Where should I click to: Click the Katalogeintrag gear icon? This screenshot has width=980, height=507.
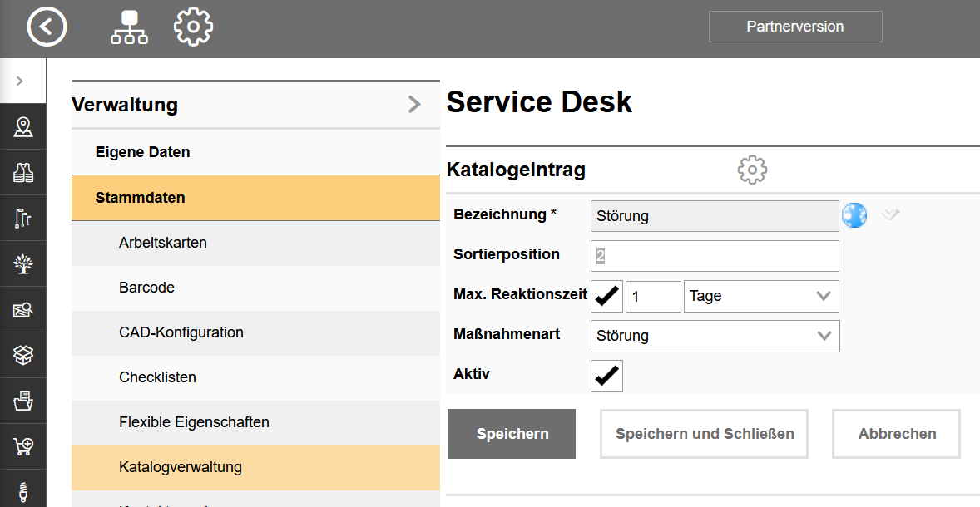coord(753,170)
